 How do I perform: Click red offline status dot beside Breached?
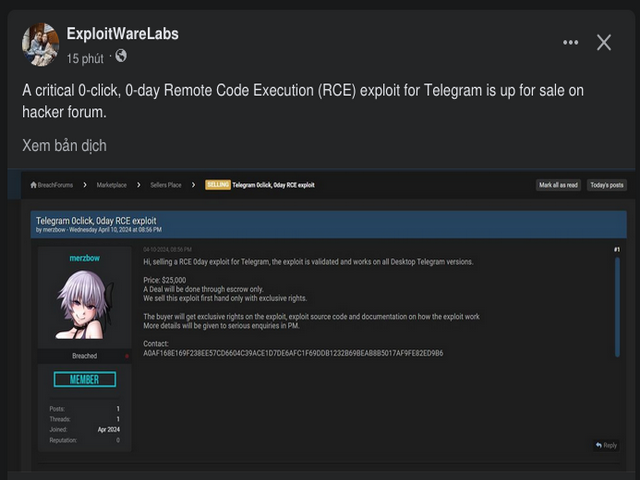(x=127, y=356)
